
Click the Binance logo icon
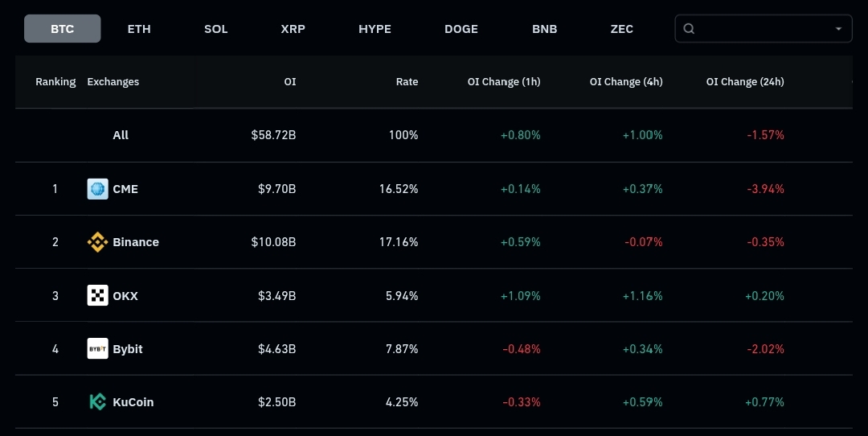coord(97,242)
